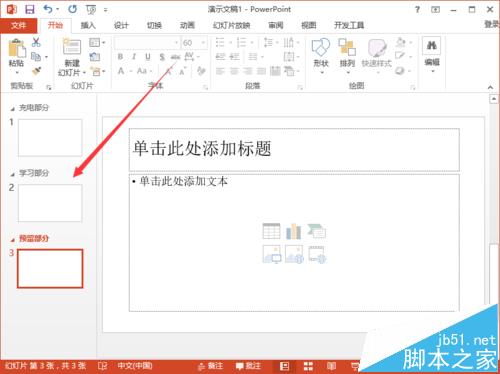Switch to the 插入 tab
The height and width of the screenshot is (374, 500).
[88, 25]
